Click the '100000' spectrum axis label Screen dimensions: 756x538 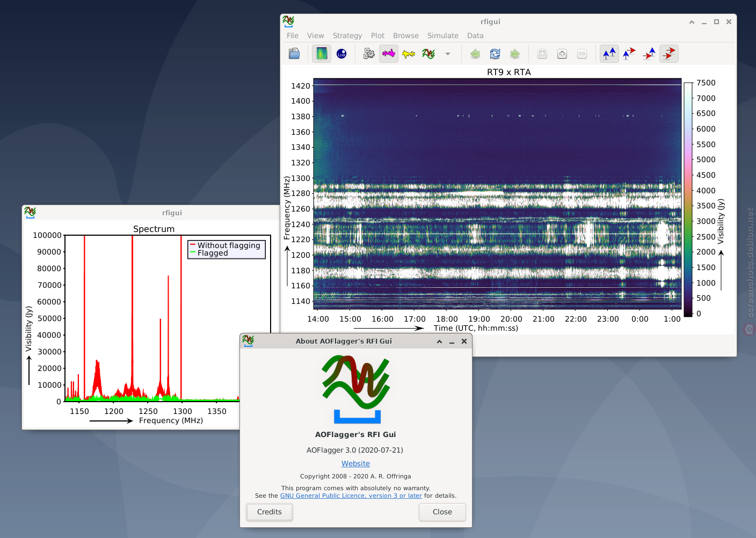(47, 235)
